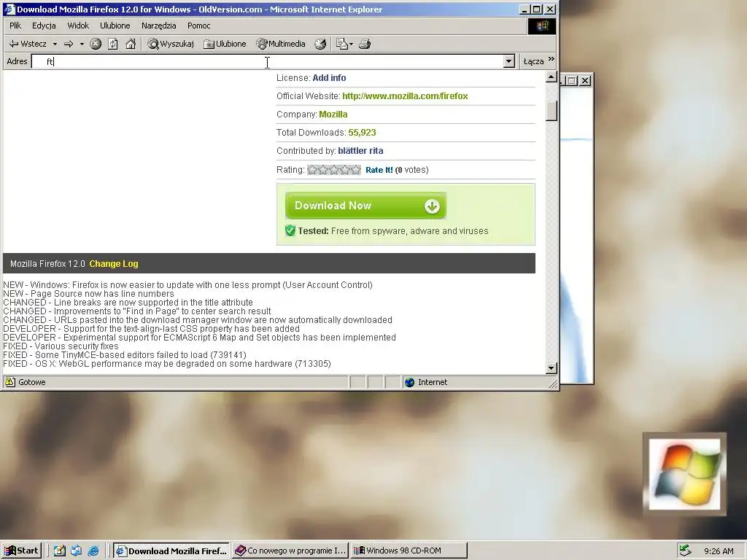
Task: Click the system tray network icon
Action: (x=685, y=551)
